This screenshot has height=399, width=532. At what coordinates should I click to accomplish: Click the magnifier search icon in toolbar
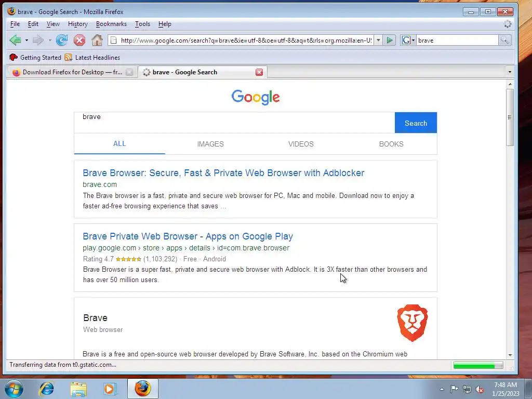click(x=505, y=41)
